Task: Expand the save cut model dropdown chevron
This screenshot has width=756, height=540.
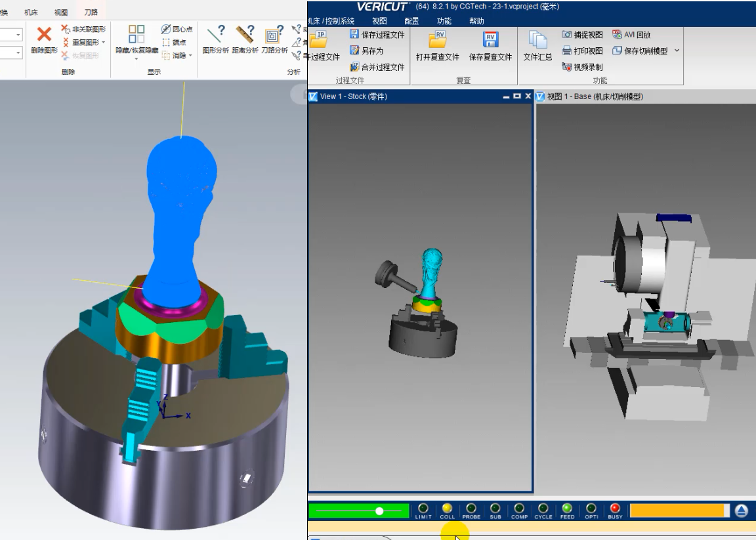Action: (677, 51)
